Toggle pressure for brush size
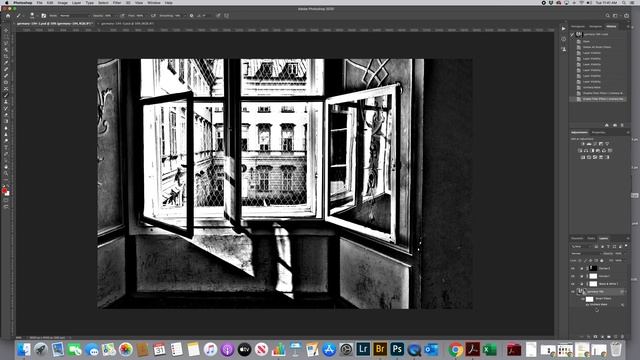 click(x=218, y=16)
